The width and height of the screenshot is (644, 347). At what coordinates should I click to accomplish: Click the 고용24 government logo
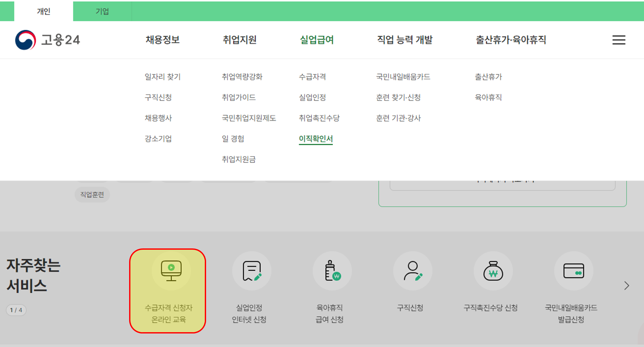coord(48,40)
